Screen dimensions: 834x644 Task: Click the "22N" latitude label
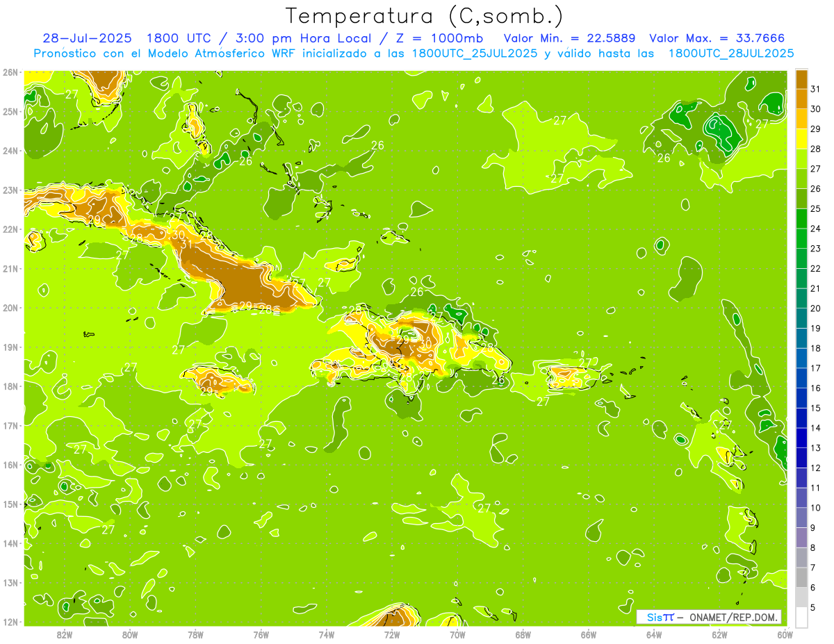pos(10,229)
